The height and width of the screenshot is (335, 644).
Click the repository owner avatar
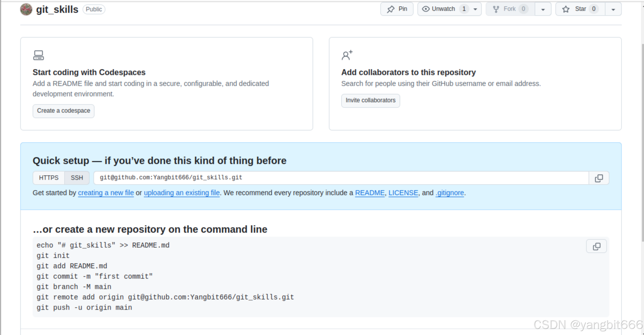coord(26,9)
